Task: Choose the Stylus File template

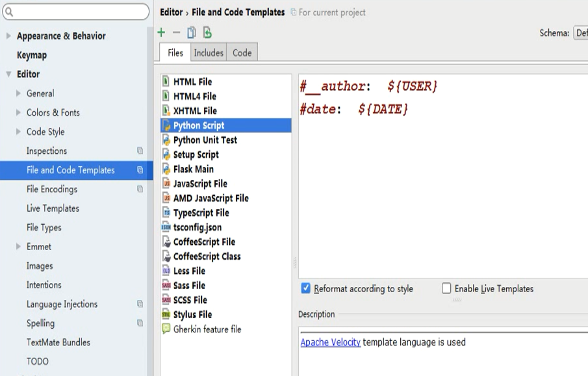Action: pos(192,315)
